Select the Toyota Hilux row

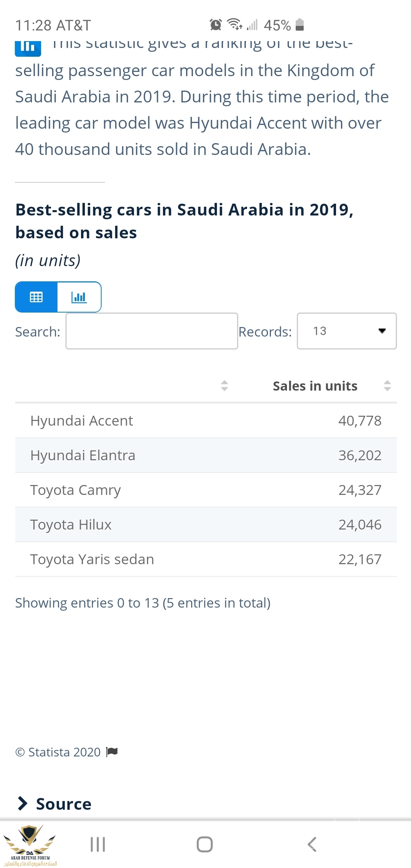[205, 525]
